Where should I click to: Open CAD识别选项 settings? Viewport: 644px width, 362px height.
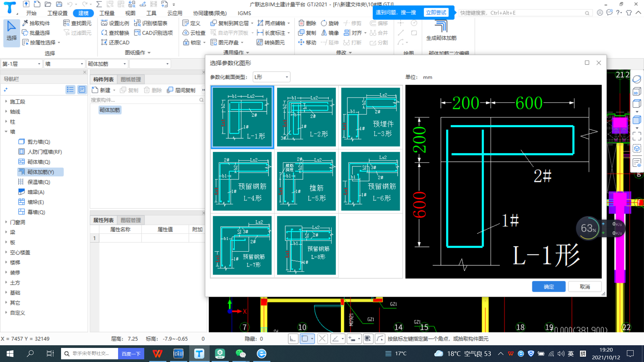[153, 33]
